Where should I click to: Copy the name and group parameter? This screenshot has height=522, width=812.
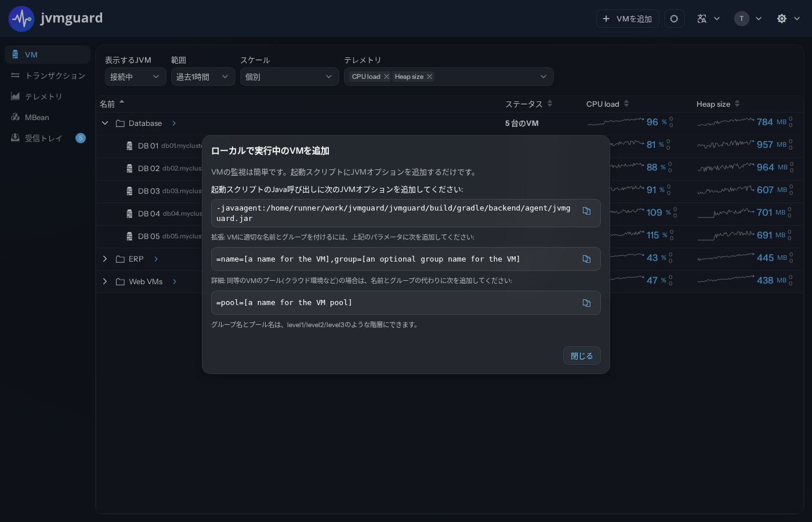(x=586, y=259)
